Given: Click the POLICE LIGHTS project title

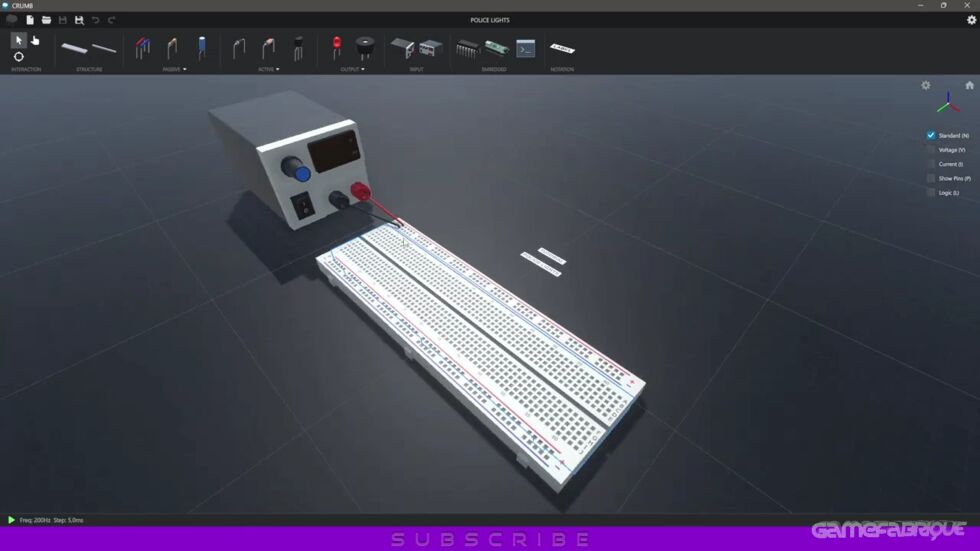Looking at the screenshot, I should (x=490, y=20).
